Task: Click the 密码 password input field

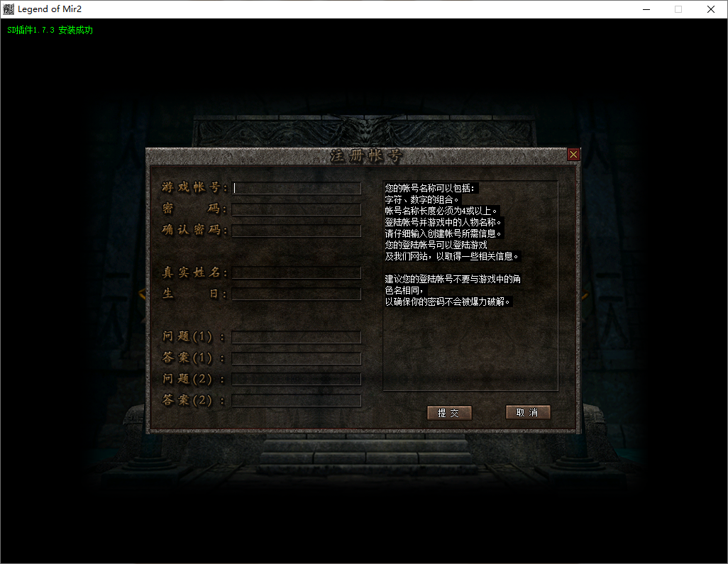Action: tap(297, 209)
